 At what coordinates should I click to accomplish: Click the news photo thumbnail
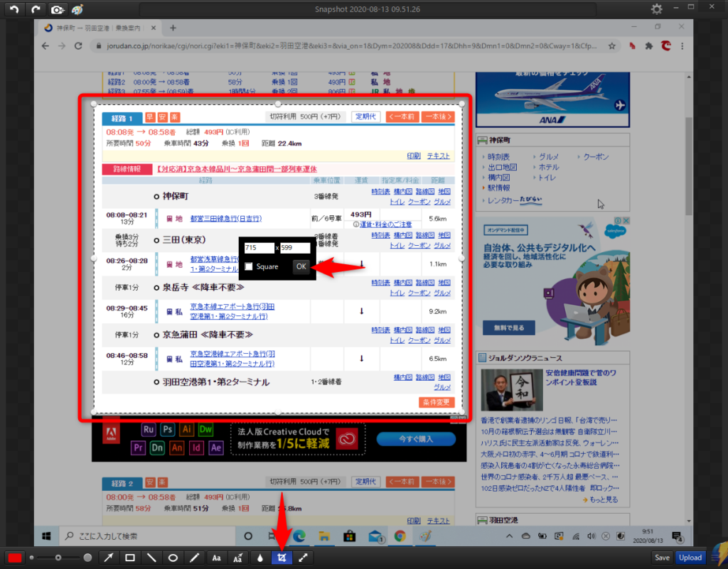pos(512,389)
